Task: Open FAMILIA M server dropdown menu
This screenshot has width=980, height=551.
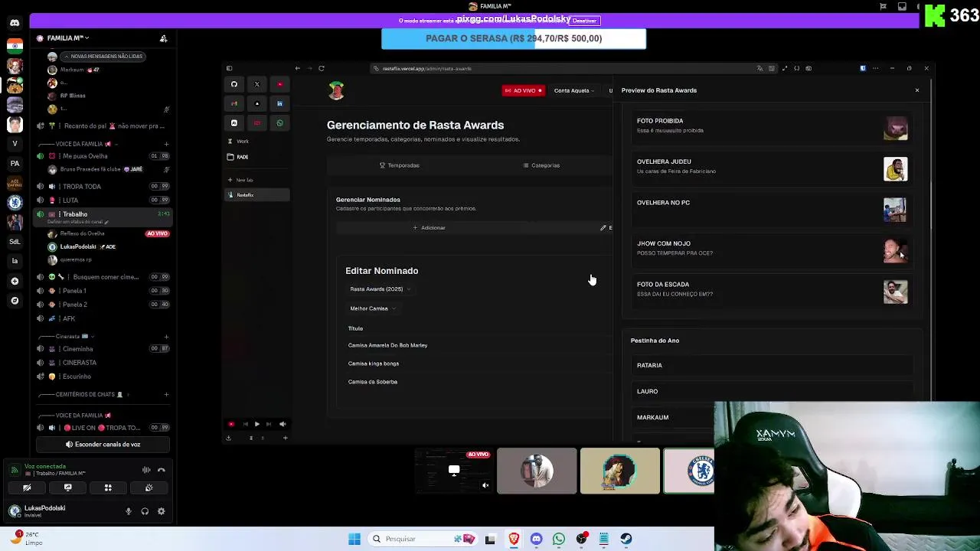Action: pos(67,38)
